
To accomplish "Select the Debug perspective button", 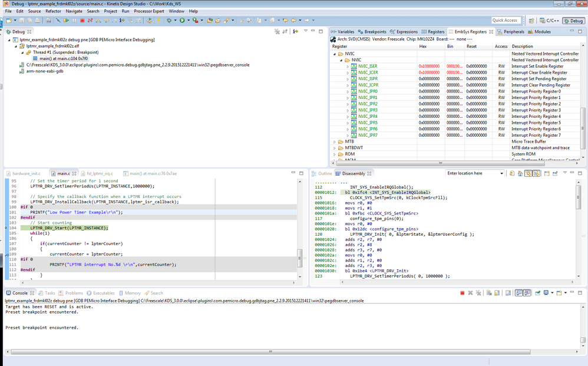I will coord(573,21).
